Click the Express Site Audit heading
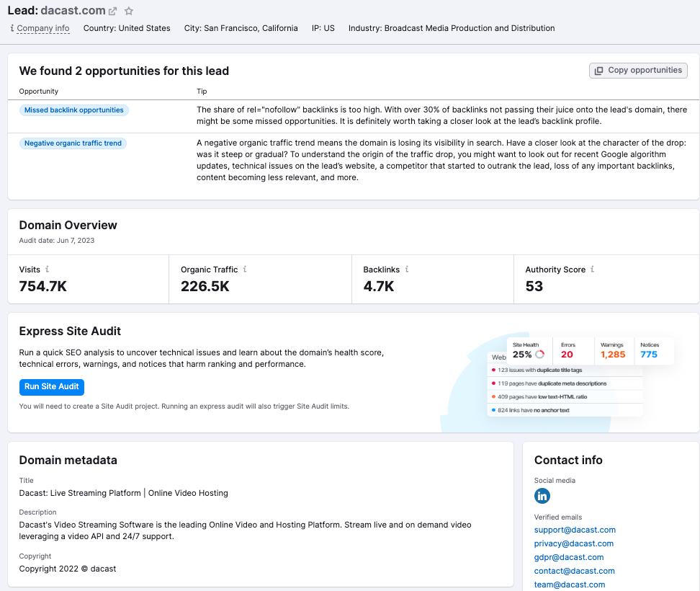 click(x=70, y=331)
